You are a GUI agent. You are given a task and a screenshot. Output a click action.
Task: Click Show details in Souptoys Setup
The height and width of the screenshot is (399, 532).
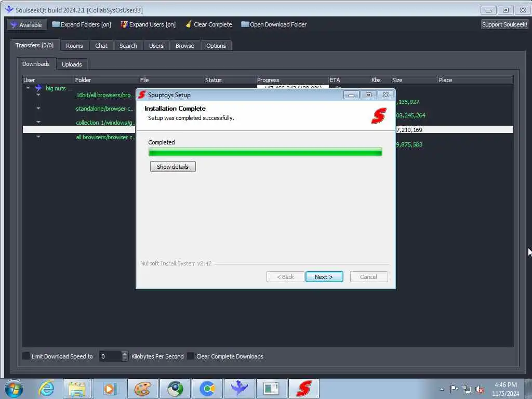click(173, 167)
